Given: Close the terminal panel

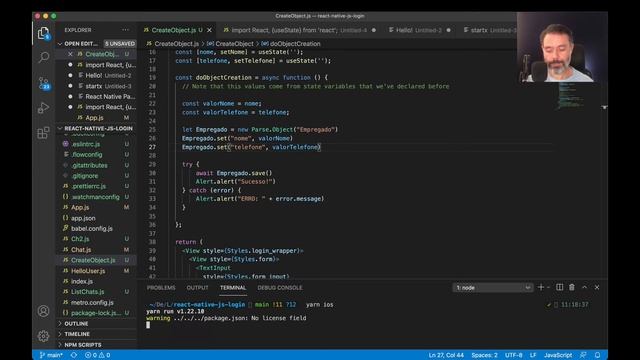Looking at the screenshot, I should [x=597, y=287].
